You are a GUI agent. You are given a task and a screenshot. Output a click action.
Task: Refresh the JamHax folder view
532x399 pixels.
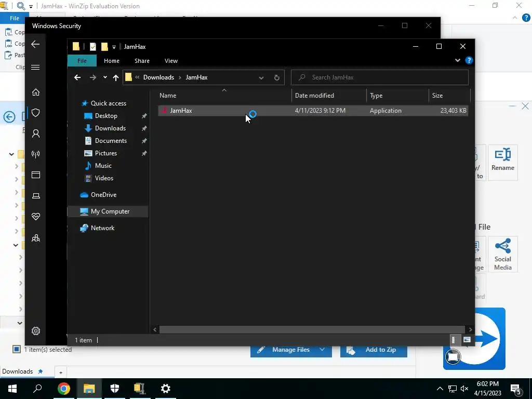[276, 78]
